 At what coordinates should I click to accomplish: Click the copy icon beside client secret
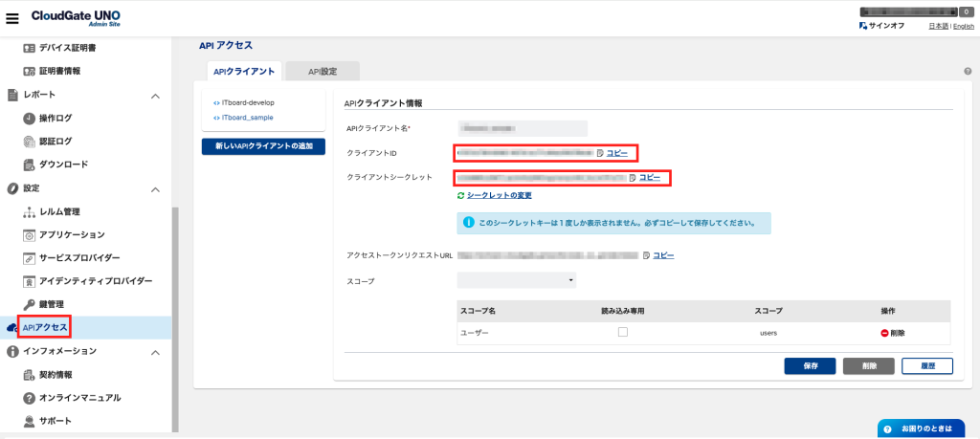tap(633, 178)
